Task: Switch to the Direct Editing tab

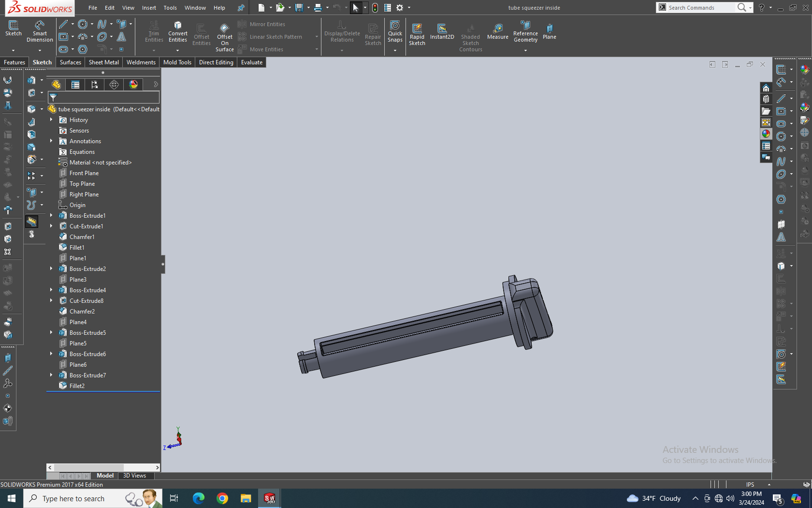Action: (216, 62)
